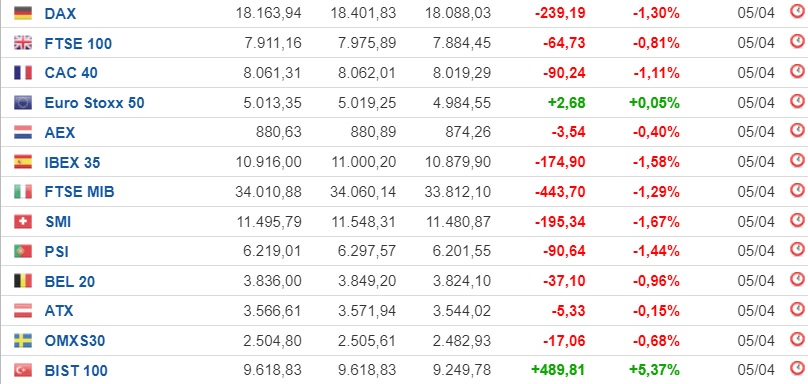Click the clock icon in the BIST 100 row
Image resolution: width=808 pixels, height=384 pixels.
click(x=797, y=368)
